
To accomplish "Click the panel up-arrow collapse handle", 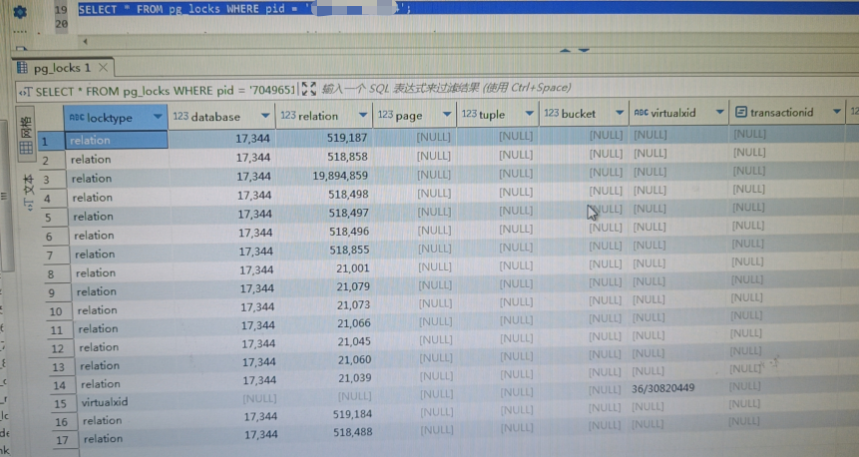I will tap(565, 50).
